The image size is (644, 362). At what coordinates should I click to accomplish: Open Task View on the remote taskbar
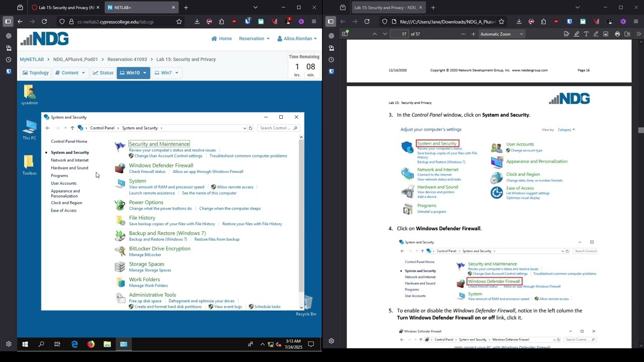pos(57,344)
